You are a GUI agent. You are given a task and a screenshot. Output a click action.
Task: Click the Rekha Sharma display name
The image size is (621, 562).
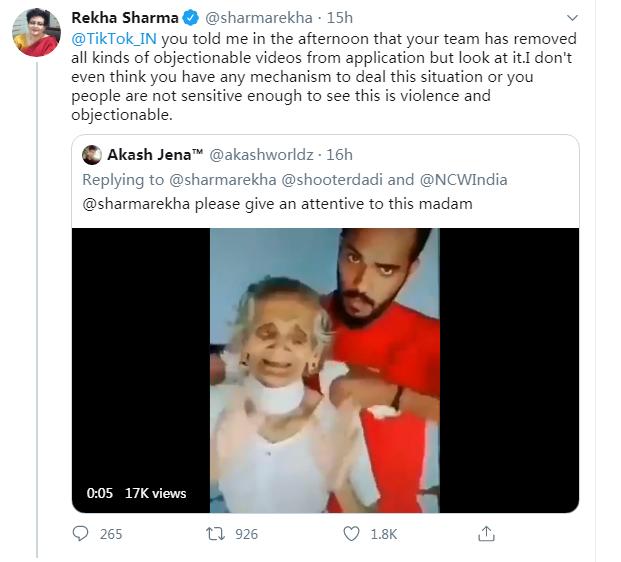click(x=125, y=18)
